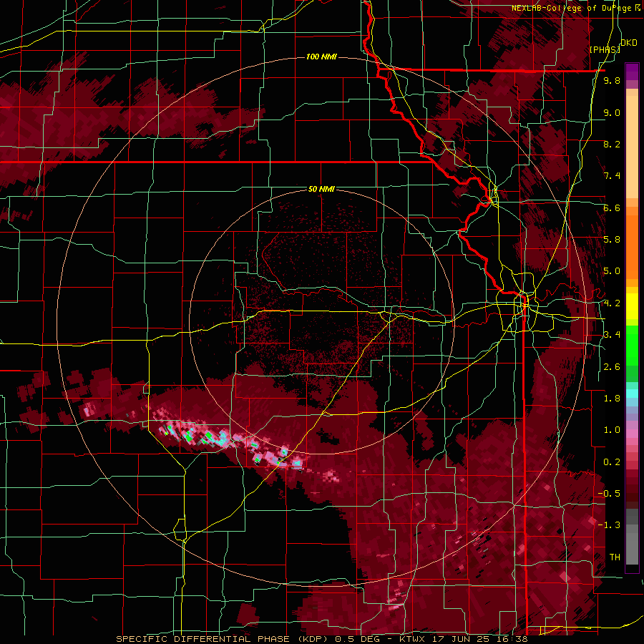The height and width of the screenshot is (644, 644).
Task: Select the 8.2 scale value
Action: [612, 144]
